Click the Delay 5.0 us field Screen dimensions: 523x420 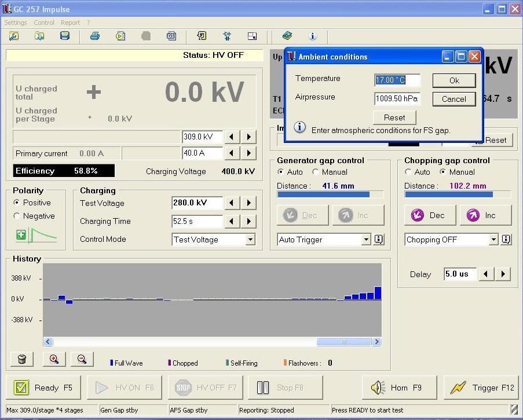460,274
